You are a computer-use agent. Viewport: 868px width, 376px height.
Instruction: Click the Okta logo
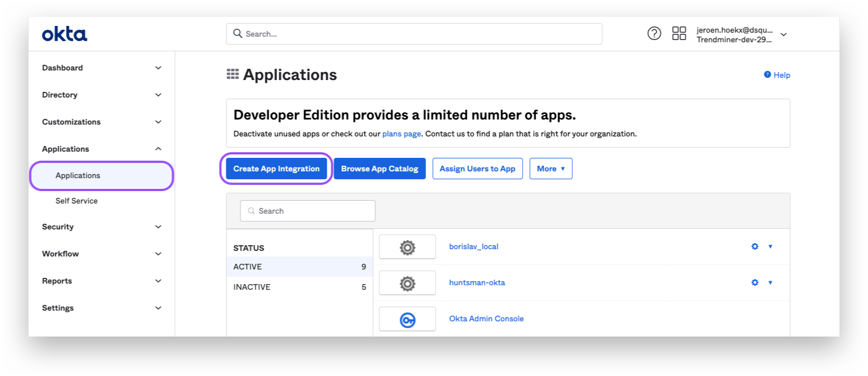(x=64, y=34)
